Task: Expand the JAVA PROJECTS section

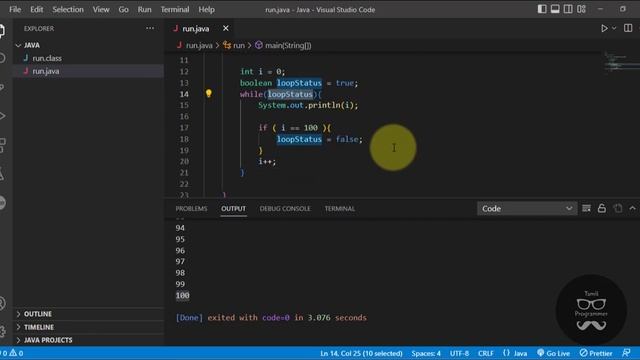Action: 89,340
